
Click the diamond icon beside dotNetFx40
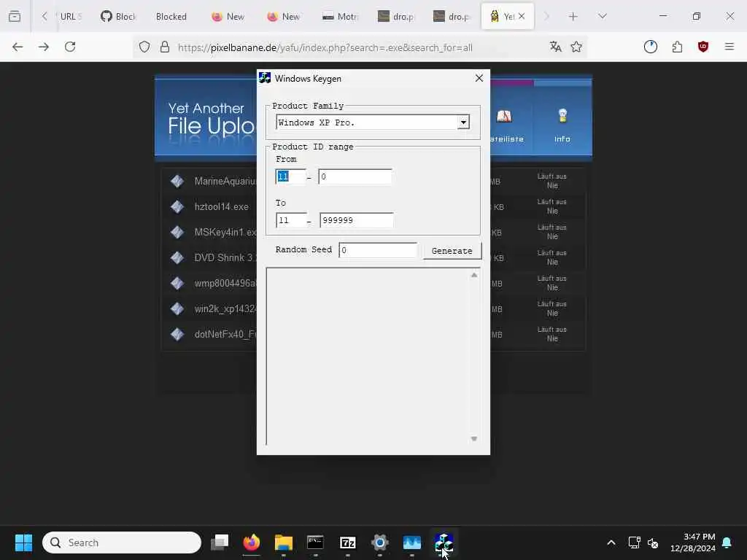tap(177, 334)
